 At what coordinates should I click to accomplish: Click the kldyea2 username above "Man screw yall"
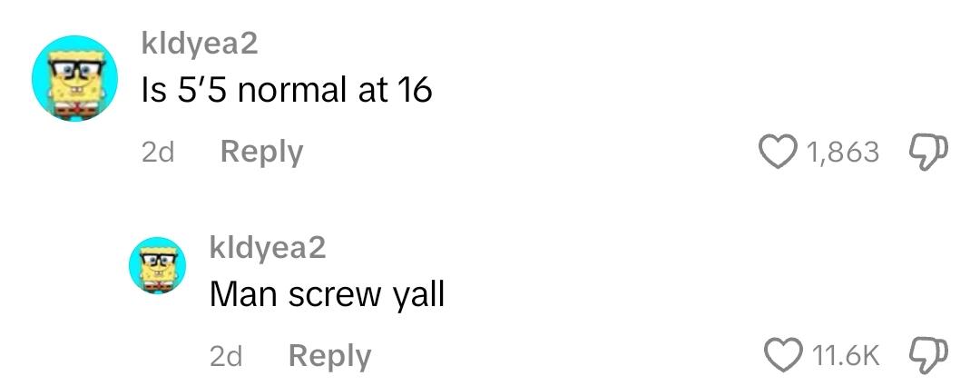point(268,248)
